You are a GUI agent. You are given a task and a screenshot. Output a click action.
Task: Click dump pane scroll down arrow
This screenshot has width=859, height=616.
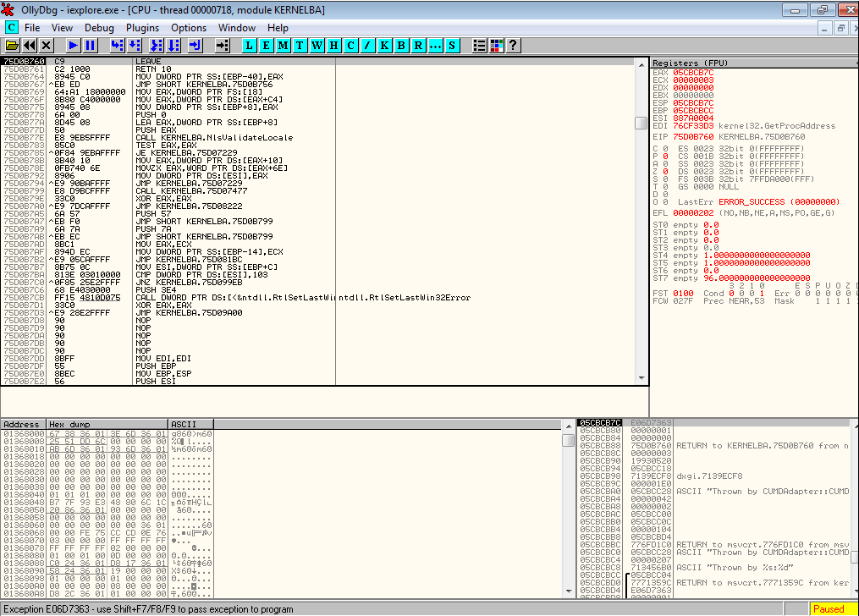point(568,591)
